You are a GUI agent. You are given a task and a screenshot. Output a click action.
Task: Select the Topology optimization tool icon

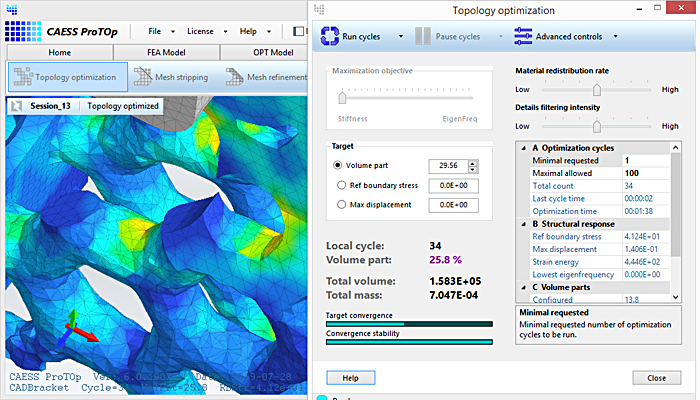pos(22,77)
